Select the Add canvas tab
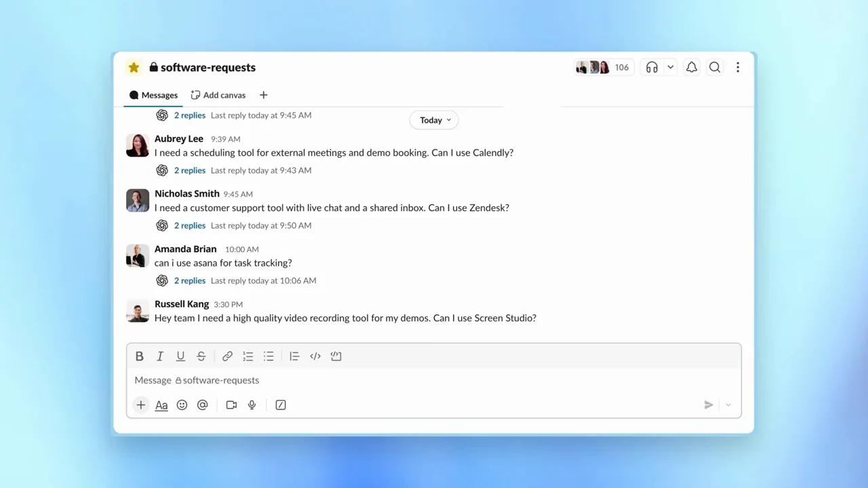 218,95
